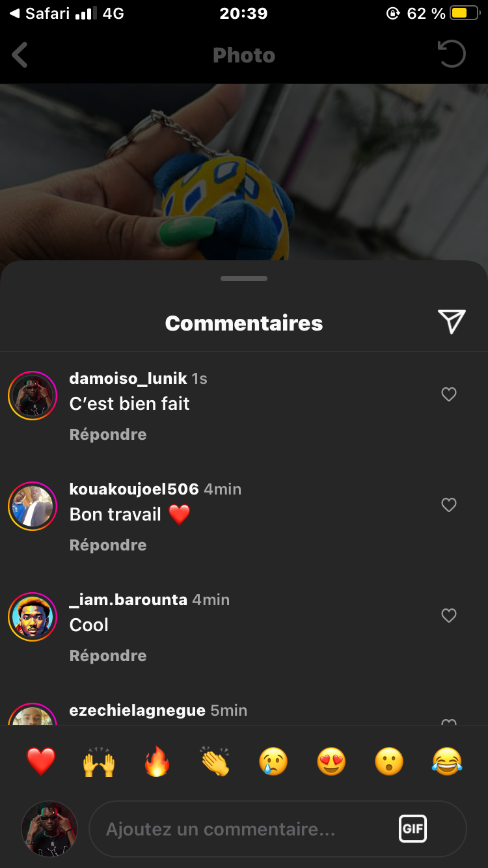The width and height of the screenshot is (488, 868).
Task: Like damoiso_lunik's comment
Action: coord(449,394)
